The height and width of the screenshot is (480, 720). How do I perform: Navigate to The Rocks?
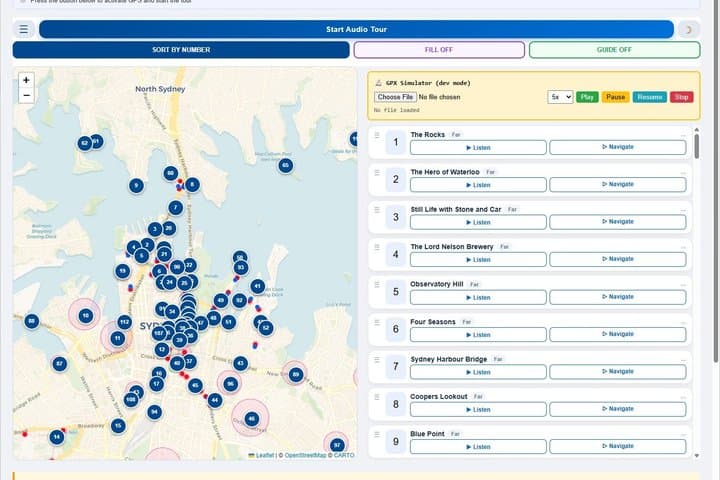(x=618, y=147)
